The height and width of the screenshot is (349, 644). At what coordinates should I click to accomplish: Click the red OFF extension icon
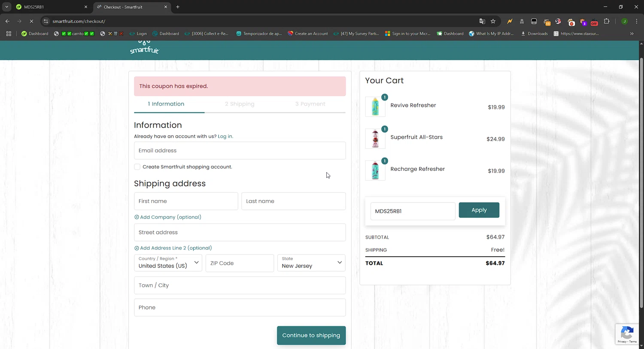[594, 21]
